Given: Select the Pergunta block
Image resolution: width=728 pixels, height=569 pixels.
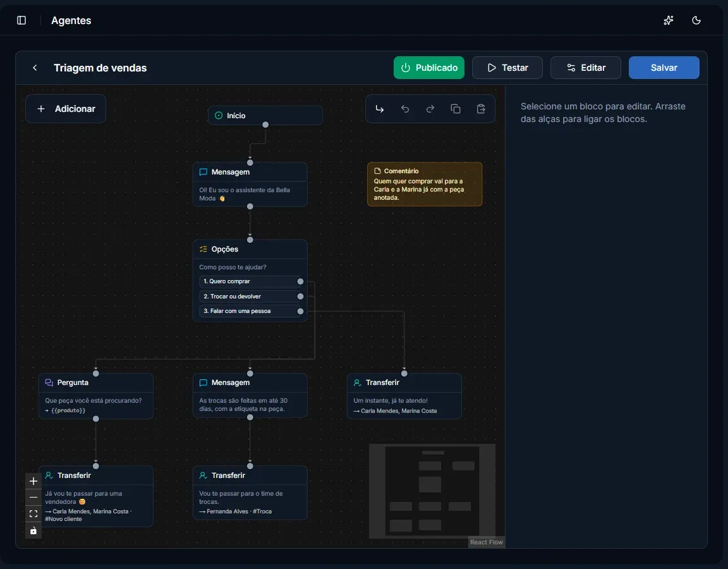Looking at the screenshot, I should point(95,396).
